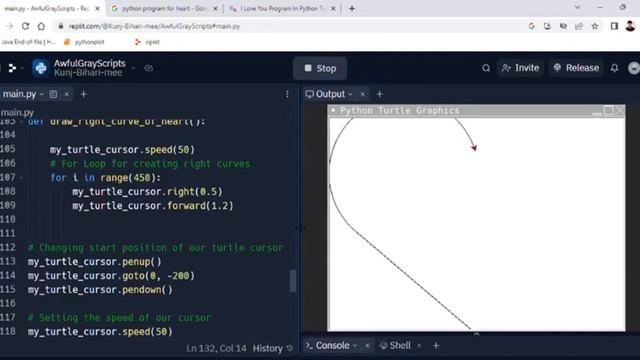Close the main.py editor tab
640x360 pixels.
(67, 94)
